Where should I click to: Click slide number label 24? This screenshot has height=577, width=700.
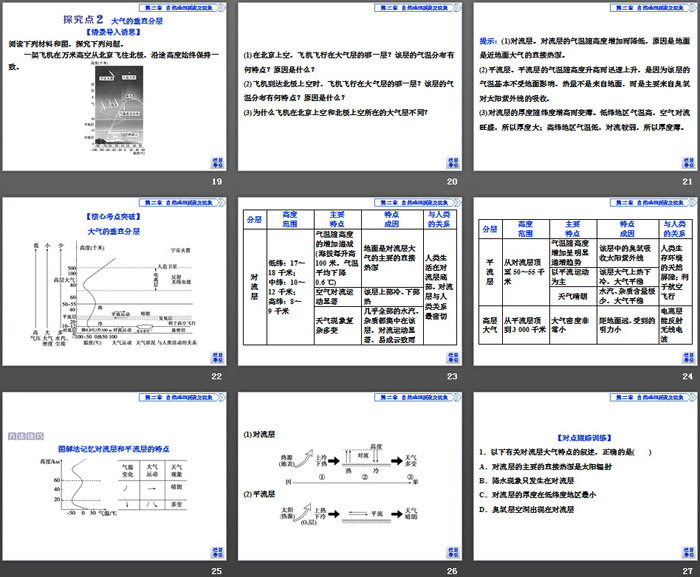point(688,376)
